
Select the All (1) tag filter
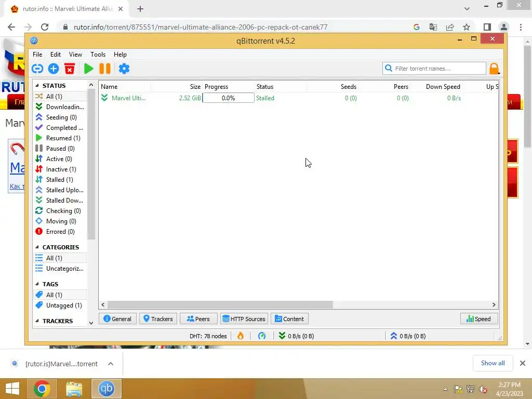(x=60, y=295)
